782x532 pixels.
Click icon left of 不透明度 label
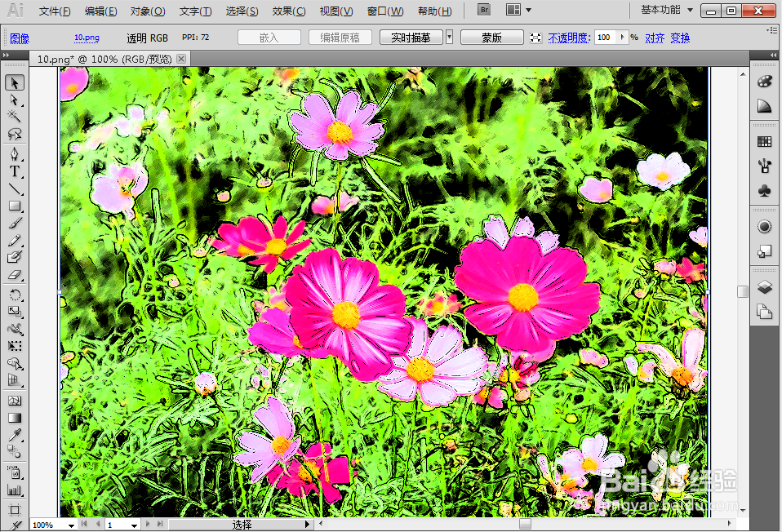click(x=535, y=38)
